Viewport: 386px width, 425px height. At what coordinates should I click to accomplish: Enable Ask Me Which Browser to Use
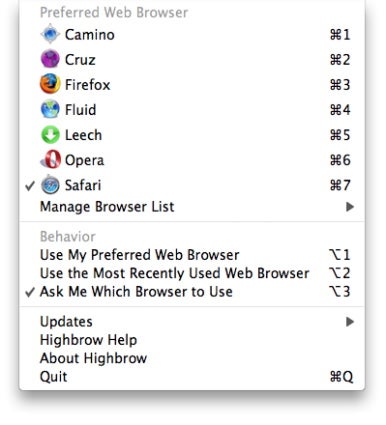click(x=192, y=292)
